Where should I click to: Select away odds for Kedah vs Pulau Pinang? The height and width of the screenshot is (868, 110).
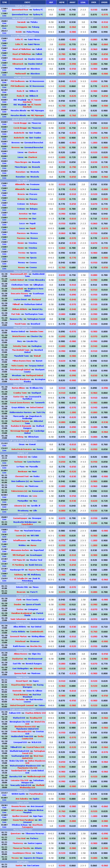pos(72,32)
